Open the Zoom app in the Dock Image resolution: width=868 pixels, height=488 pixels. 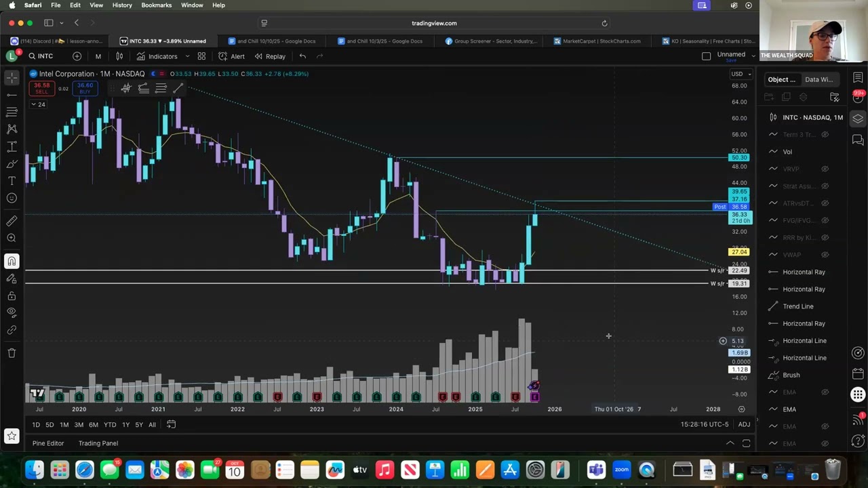[x=621, y=469]
